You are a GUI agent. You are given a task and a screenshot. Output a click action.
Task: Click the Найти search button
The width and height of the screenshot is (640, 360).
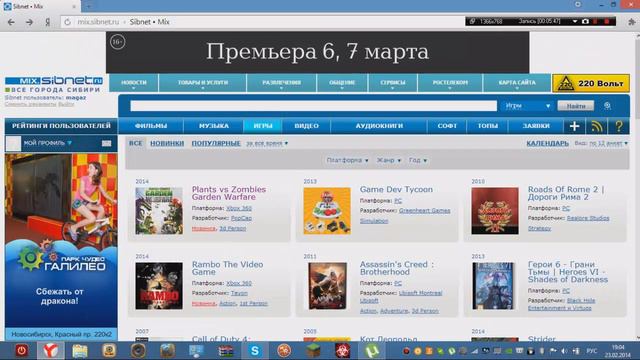tap(576, 106)
